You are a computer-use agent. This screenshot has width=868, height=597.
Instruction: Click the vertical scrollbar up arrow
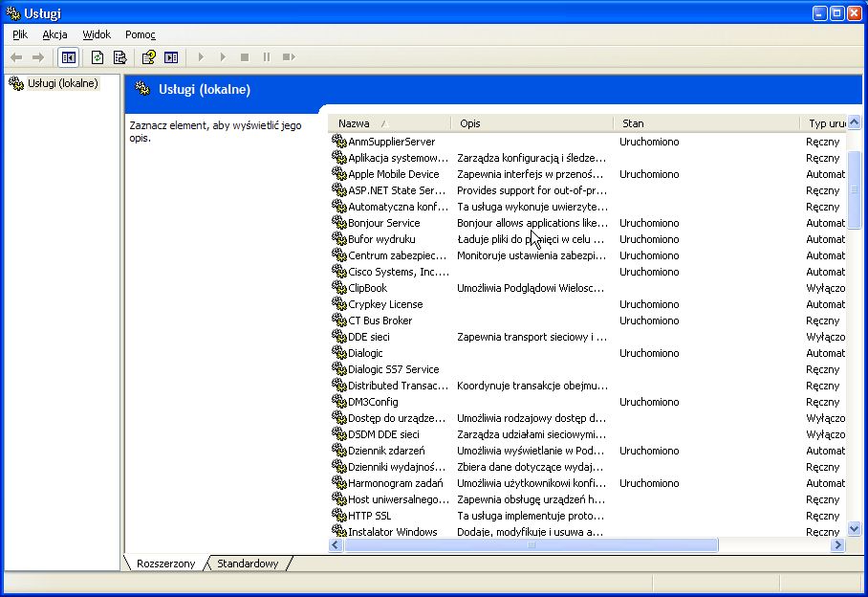click(855, 122)
